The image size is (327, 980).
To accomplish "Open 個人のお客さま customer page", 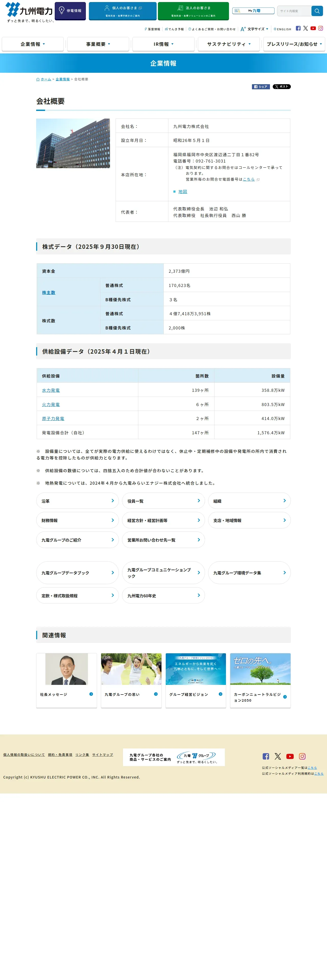I will click(122, 11).
